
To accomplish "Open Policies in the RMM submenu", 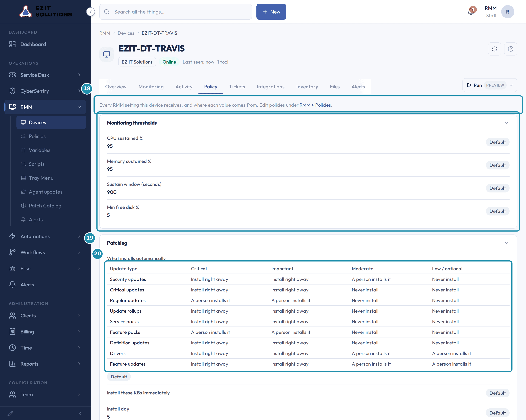I will (x=51, y=136).
